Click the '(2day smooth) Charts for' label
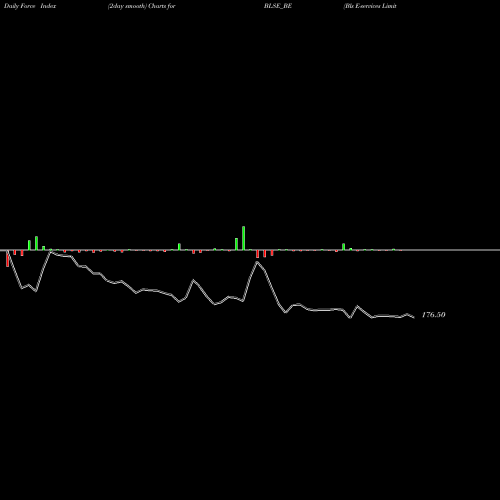 [142, 6]
